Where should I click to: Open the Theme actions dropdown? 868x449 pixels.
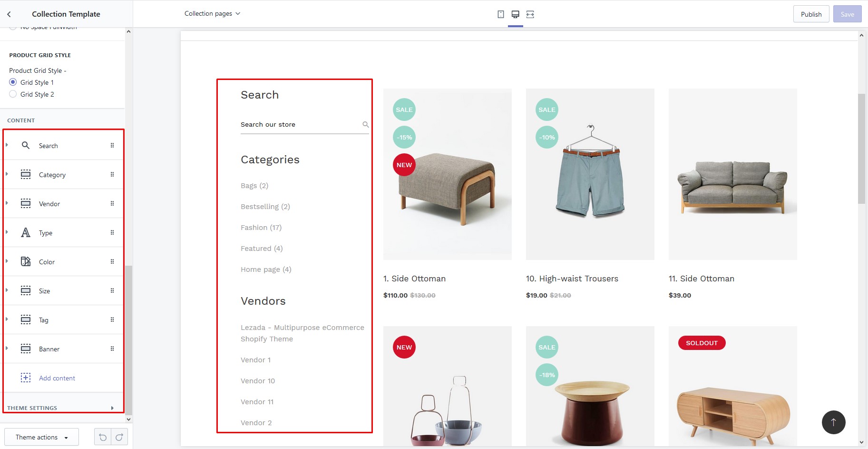coord(41,437)
